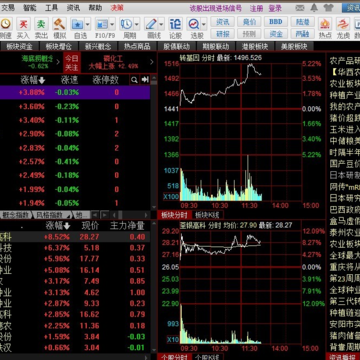Switch to the 热点商品 tab
Image resolution: width=360 pixels, height=360 pixels.
137,46
